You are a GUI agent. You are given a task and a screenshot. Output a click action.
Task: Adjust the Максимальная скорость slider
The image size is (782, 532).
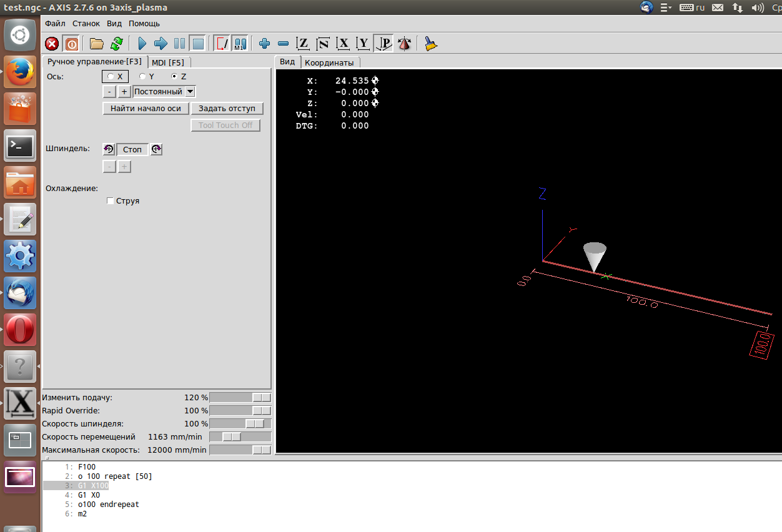point(240,450)
